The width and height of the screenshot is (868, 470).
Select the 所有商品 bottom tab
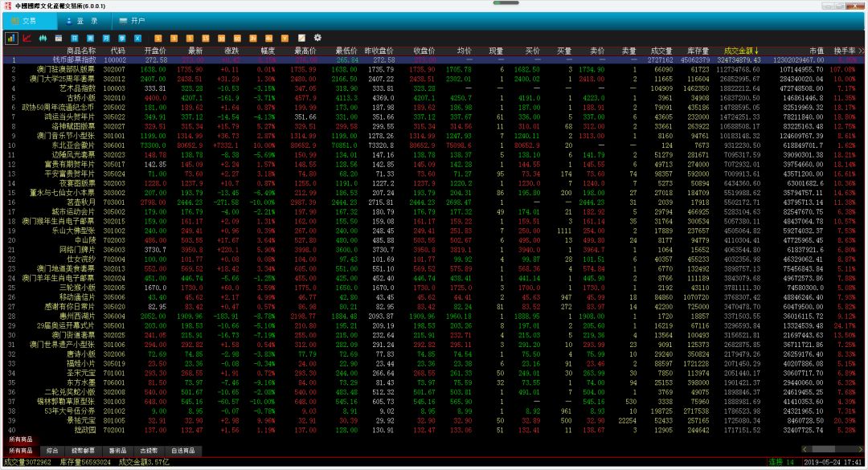20,451
